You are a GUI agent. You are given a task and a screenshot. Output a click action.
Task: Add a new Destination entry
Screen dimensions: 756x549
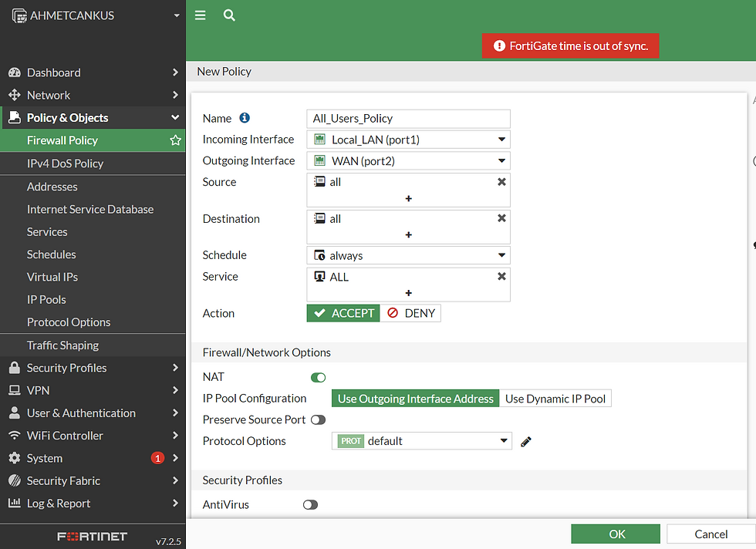click(408, 234)
